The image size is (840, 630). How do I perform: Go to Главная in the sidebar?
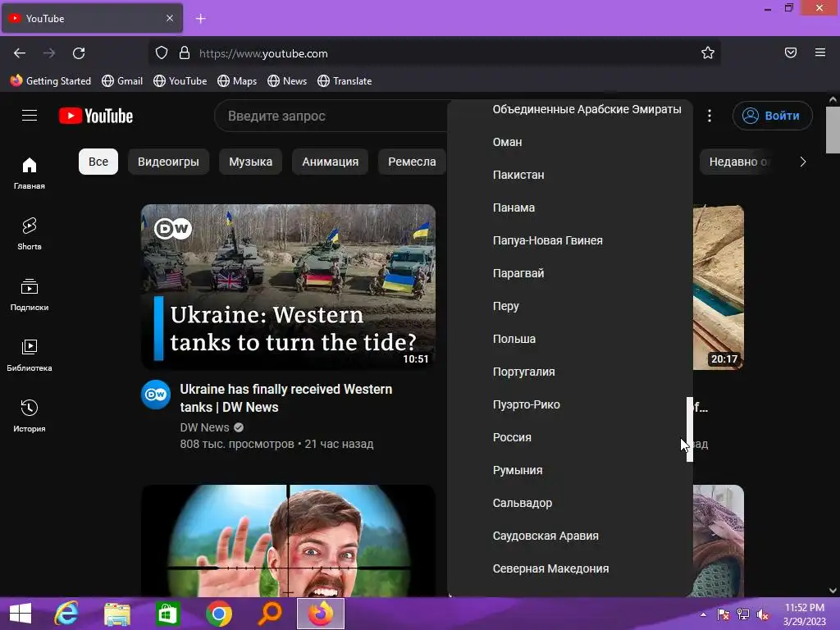[x=30, y=173]
